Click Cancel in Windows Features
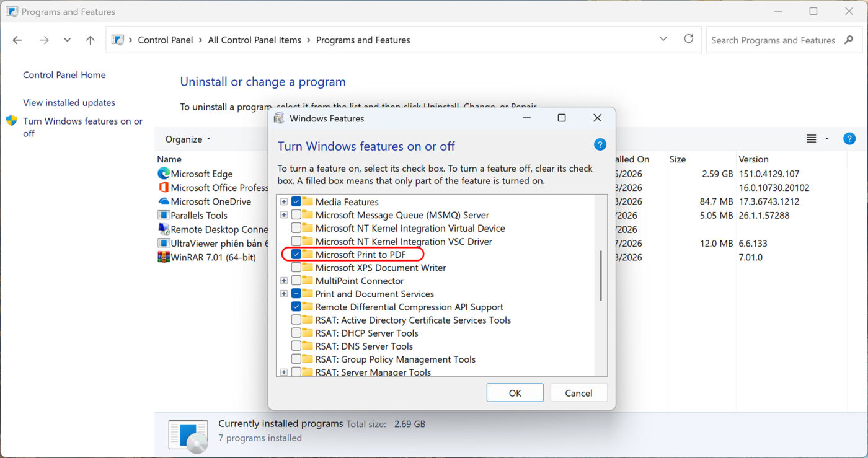 [x=578, y=393]
